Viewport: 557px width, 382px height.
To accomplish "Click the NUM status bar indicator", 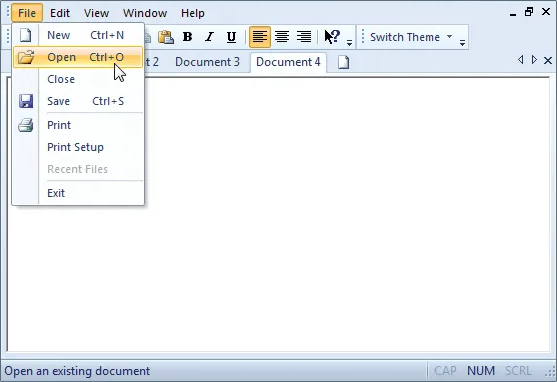I will pos(481,371).
